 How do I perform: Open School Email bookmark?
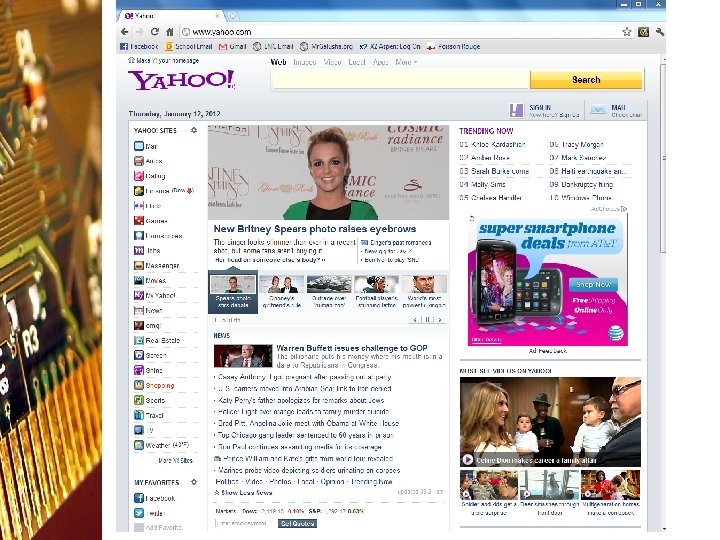[x=189, y=46]
